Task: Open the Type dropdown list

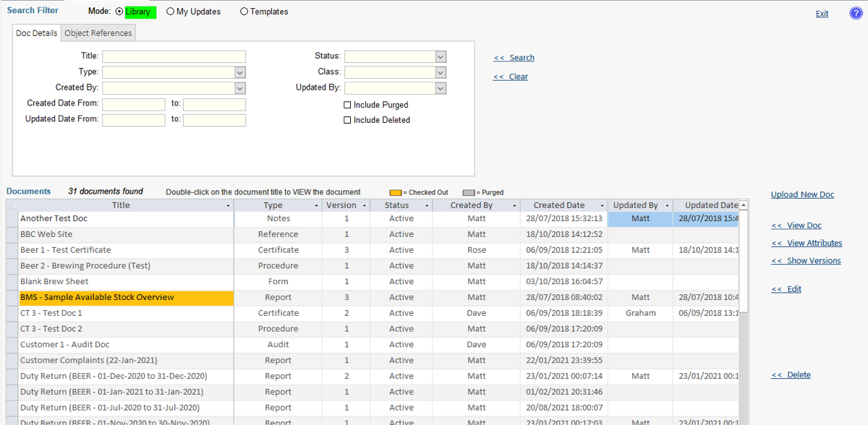Action: click(x=240, y=72)
